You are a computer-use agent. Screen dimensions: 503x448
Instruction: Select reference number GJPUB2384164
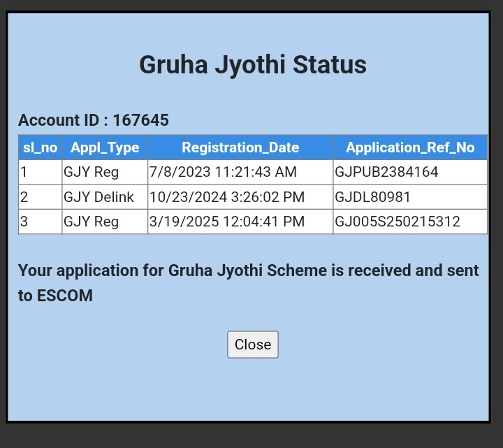tap(410, 172)
